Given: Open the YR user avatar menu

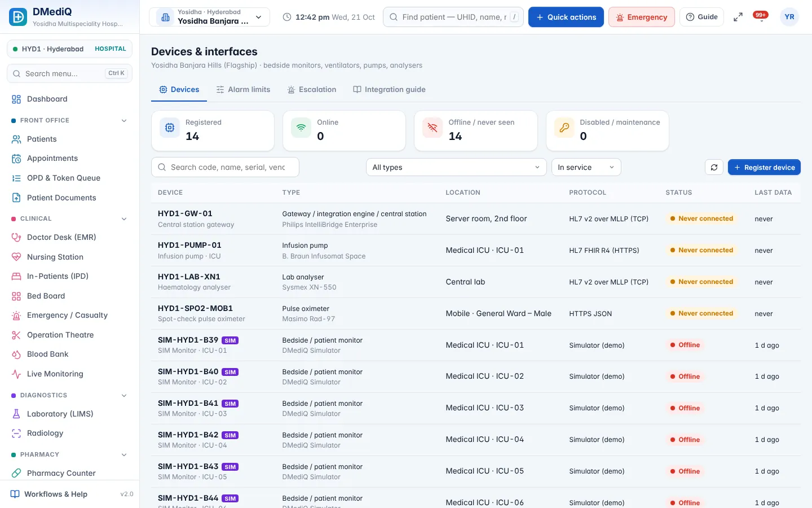Looking at the screenshot, I should pos(789,17).
